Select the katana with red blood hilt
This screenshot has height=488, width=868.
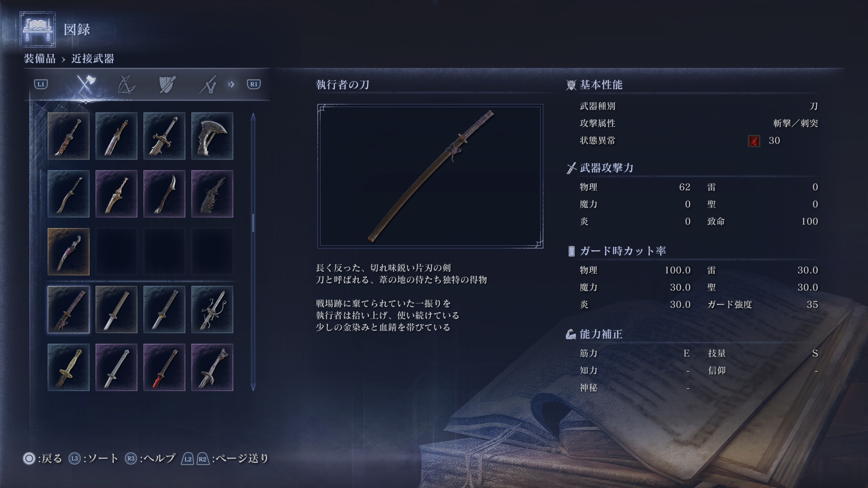pyautogui.click(x=164, y=367)
